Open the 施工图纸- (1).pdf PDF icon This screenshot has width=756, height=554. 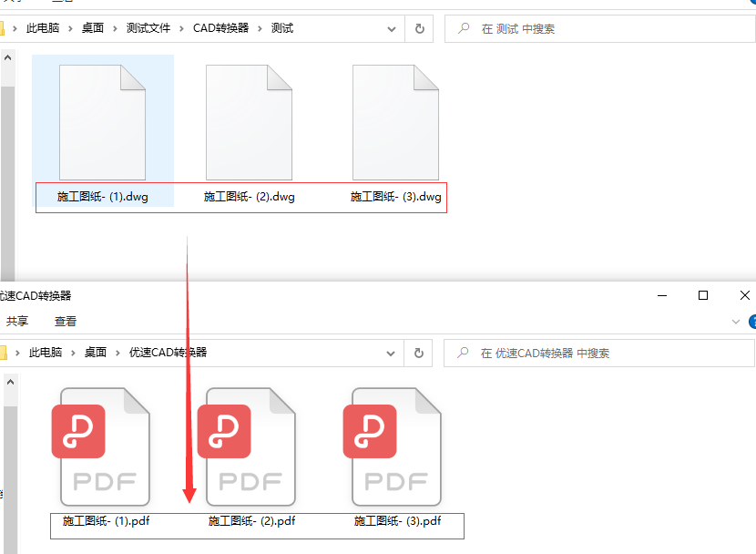point(103,446)
